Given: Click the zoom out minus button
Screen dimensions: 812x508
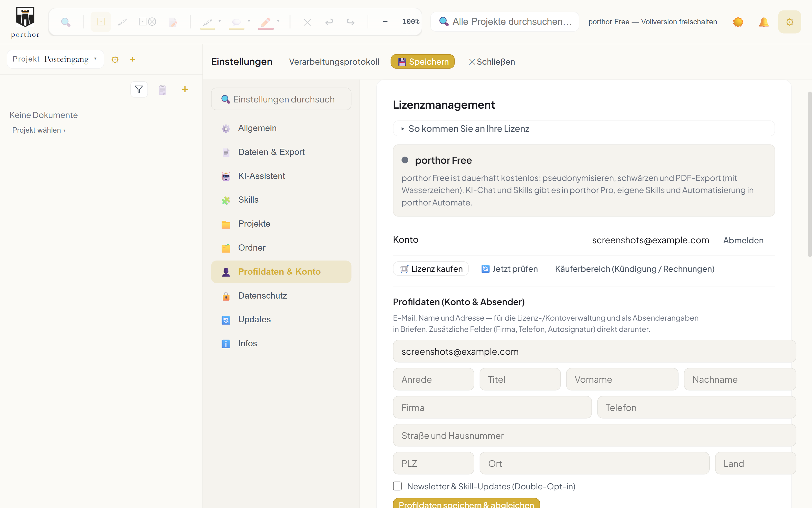Looking at the screenshot, I should [385, 22].
